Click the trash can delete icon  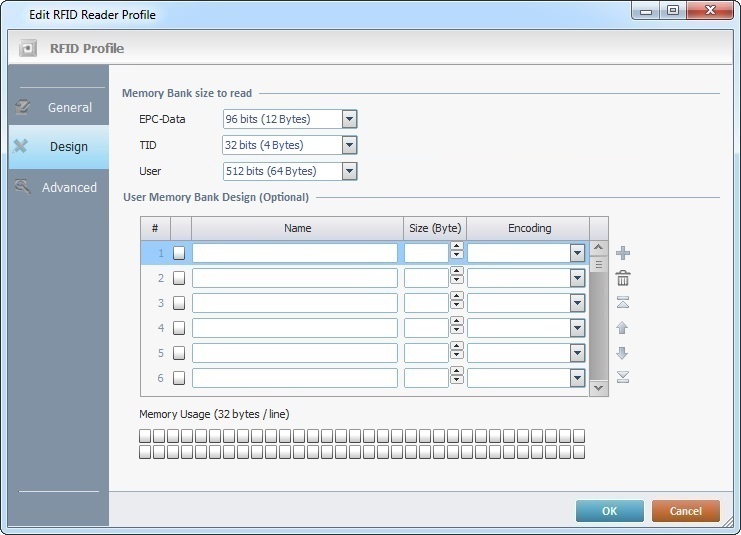tap(623, 278)
